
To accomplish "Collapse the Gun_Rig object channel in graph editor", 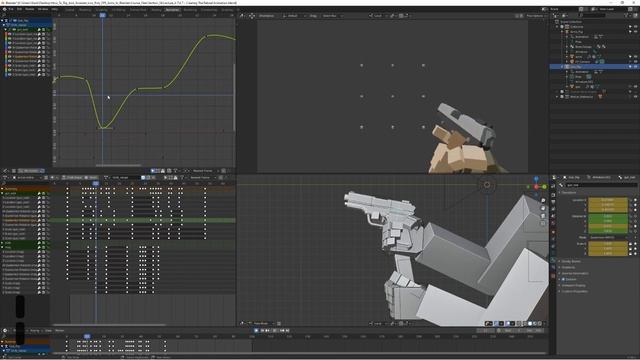I will [2, 20].
